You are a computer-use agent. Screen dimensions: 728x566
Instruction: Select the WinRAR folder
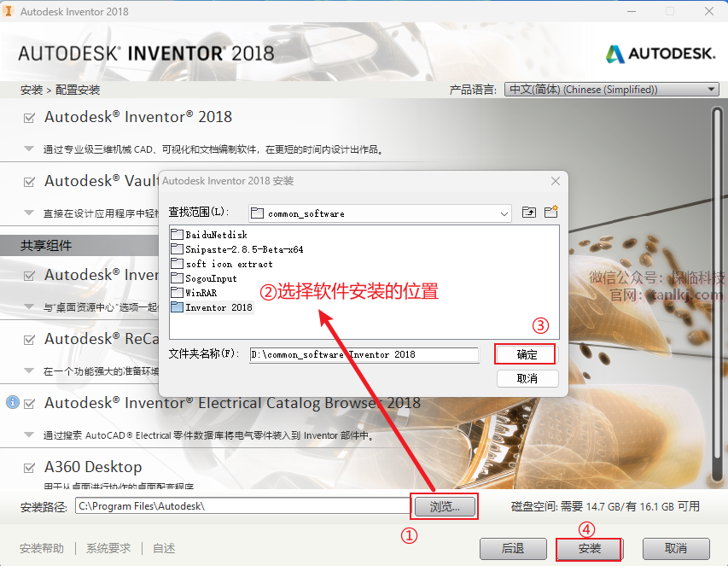pyautogui.click(x=194, y=293)
